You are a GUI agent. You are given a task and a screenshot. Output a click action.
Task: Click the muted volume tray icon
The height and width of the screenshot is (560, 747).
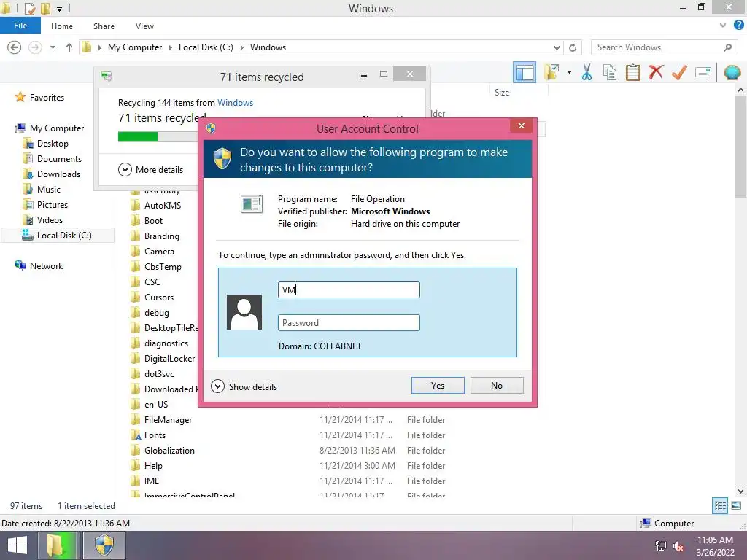click(678, 546)
